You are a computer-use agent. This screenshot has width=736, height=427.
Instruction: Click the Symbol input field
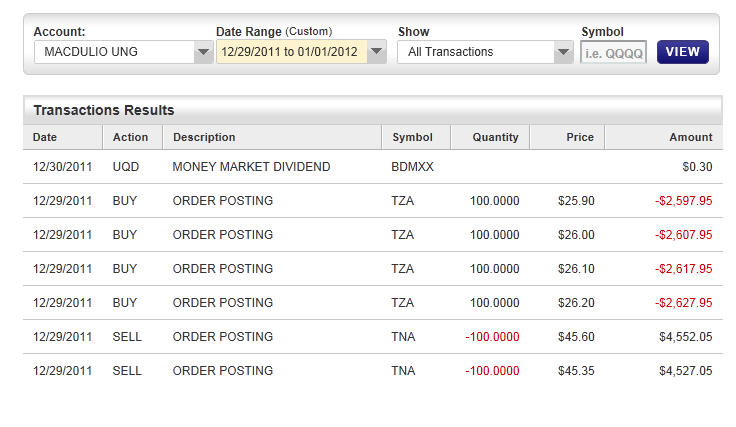pos(614,52)
